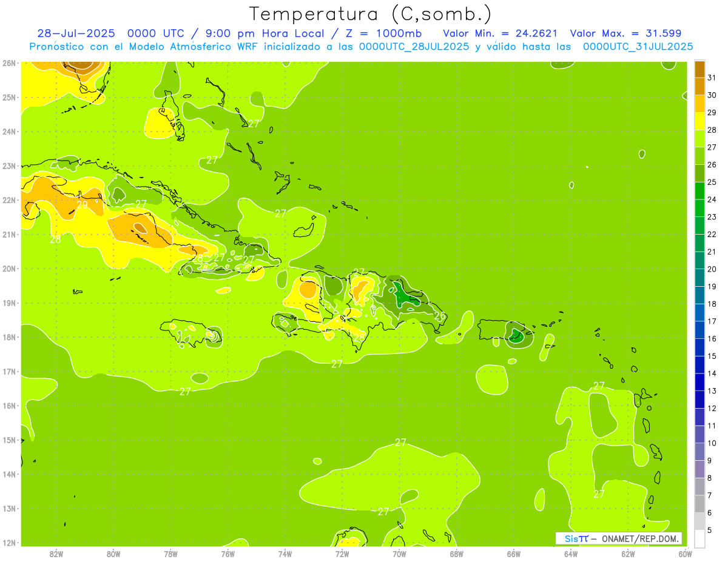Click 'Valor Min. = 24.2621' text

point(500,33)
